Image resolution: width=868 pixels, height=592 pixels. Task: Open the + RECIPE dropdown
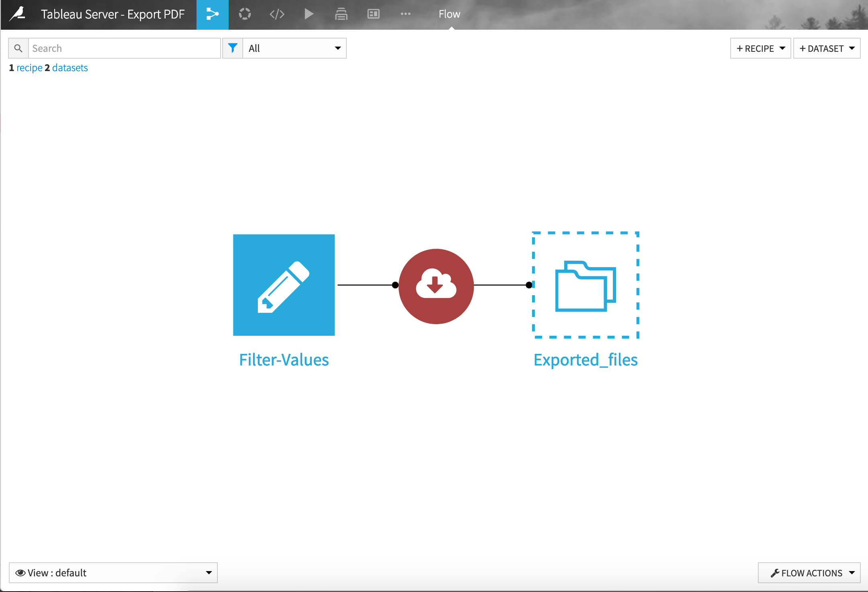click(x=760, y=49)
